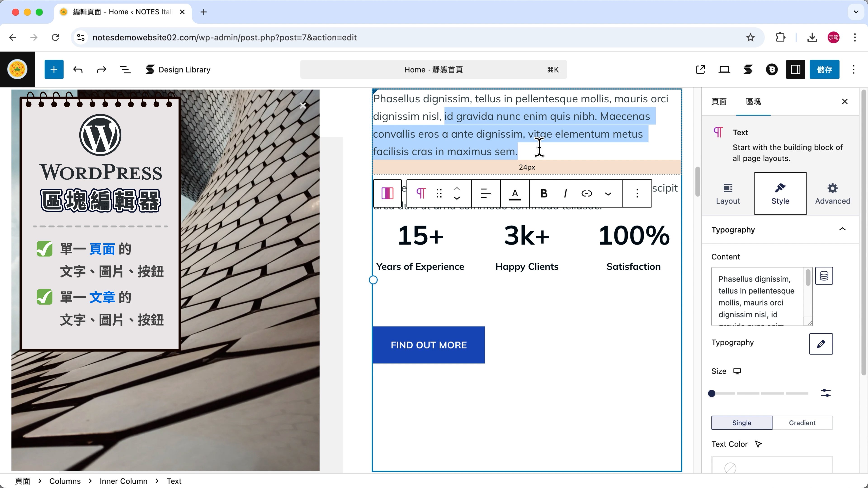The image size is (868, 488).
Task: Toggle the settings sidebar panel
Action: [x=795, y=69]
